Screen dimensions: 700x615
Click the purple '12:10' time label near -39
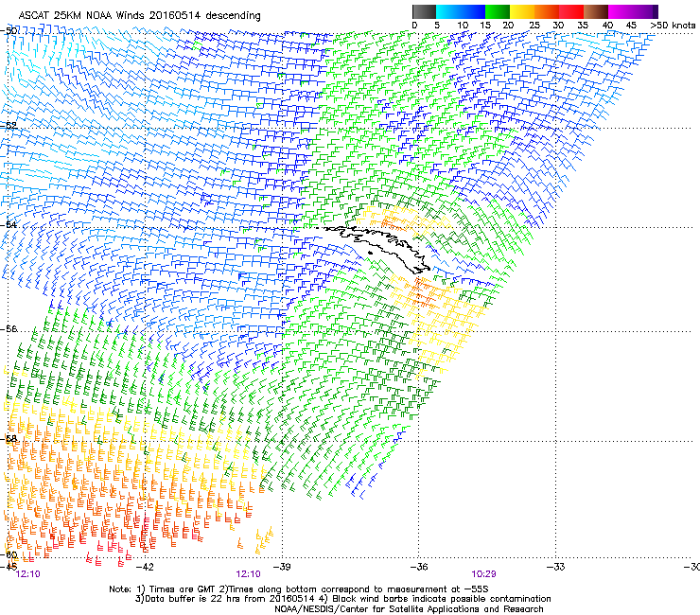click(x=248, y=574)
